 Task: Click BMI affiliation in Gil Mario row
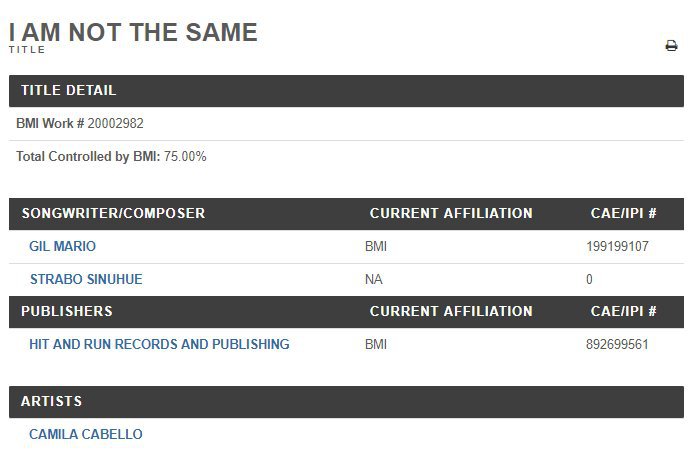click(x=376, y=246)
